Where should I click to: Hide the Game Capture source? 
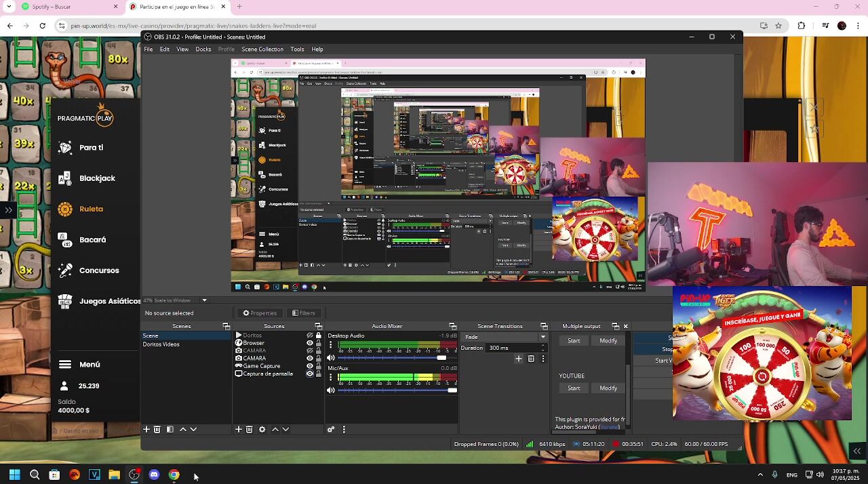tap(310, 366)
